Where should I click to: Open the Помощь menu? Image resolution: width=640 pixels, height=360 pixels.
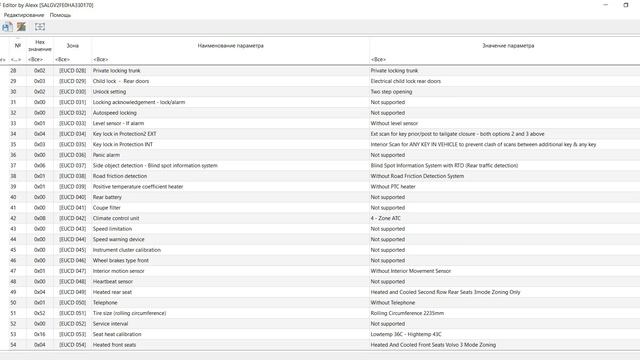(60, 15)
